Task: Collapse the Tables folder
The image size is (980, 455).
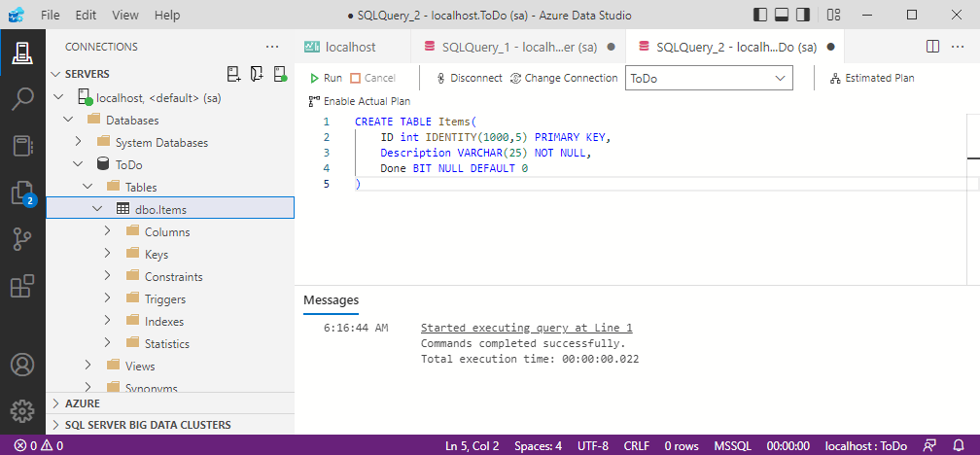Action: [88, 187]
